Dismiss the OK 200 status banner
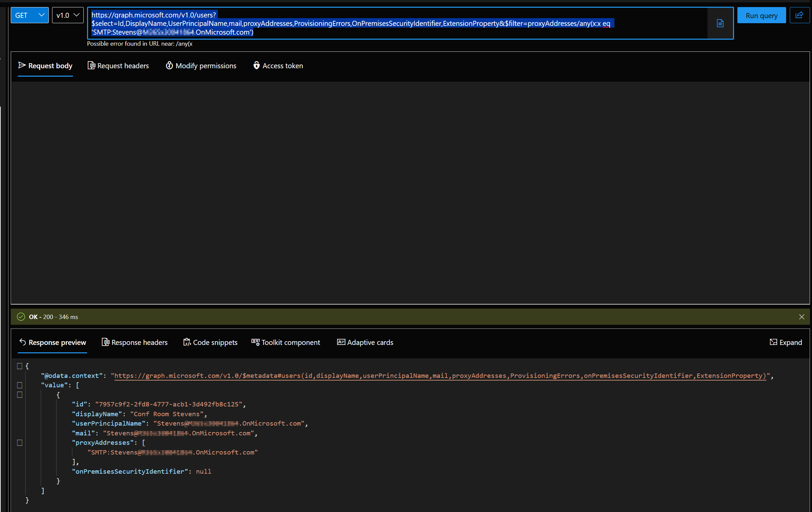Image resolution: width=812 pixels, height=512 pixels. (802, 317)
